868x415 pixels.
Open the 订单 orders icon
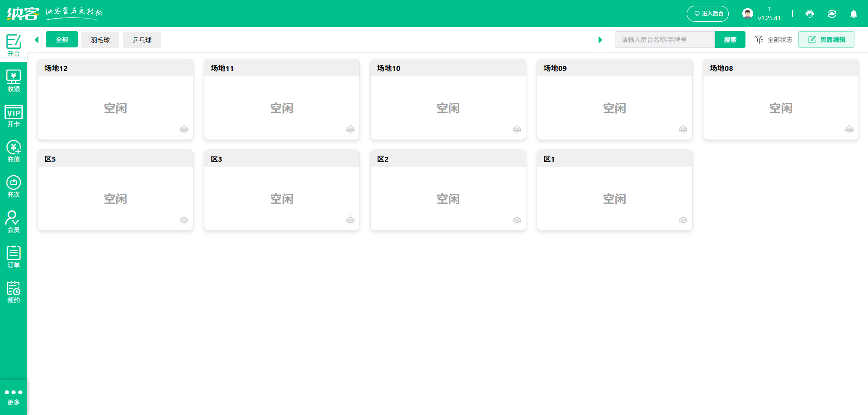(14, 257)
